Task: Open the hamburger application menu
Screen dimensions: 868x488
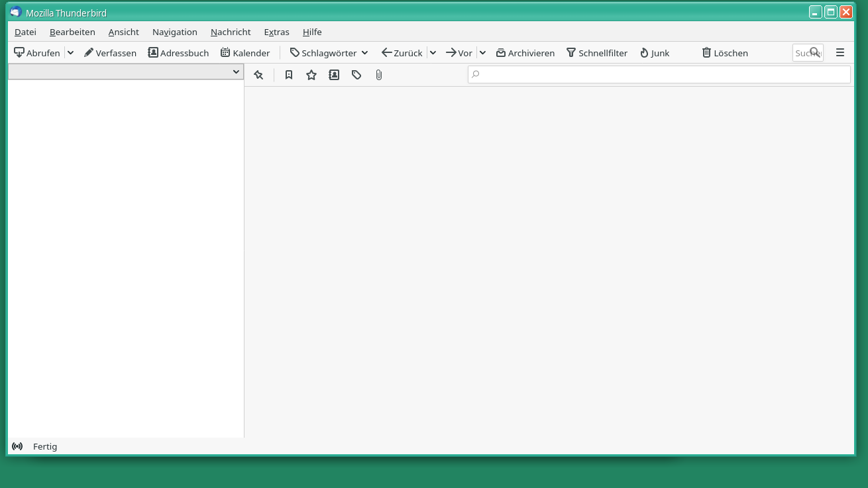Action: click(840, 53)
